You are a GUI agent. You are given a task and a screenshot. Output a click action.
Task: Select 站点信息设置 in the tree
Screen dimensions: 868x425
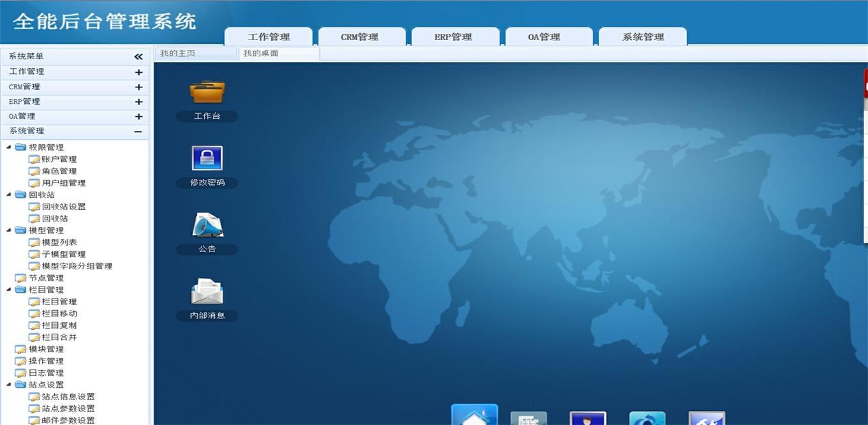click(x=68, y=397)
